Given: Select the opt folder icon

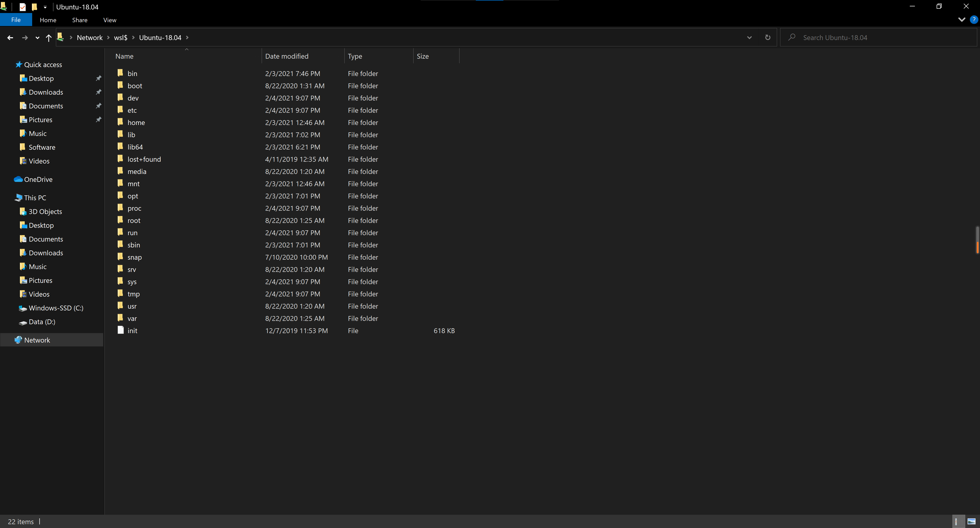Looking at the screenshot, I should pyautogui.click(x=120, y=195).
